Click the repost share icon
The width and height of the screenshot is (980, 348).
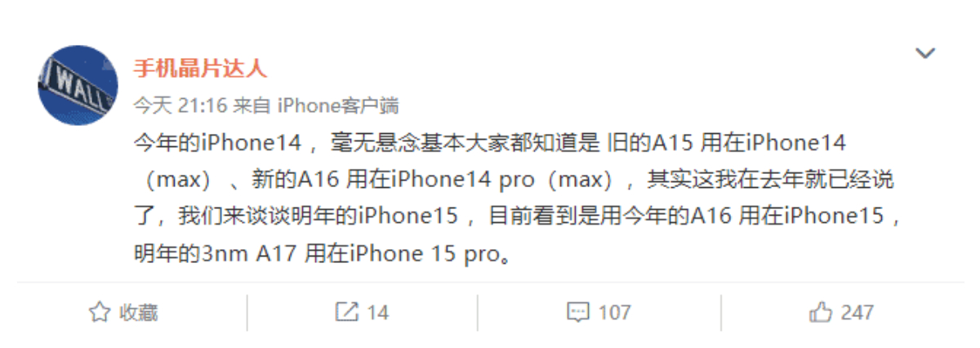pyautogui.click(x=346, y=312)
